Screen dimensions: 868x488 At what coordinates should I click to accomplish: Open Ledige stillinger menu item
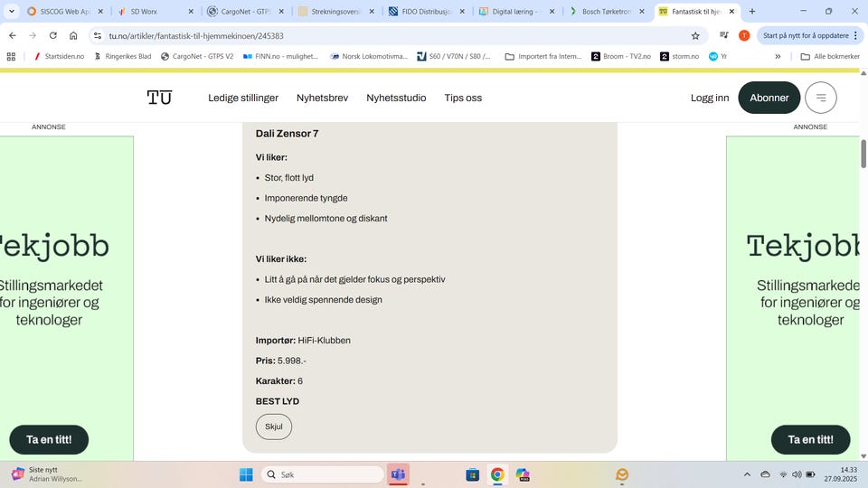pyautogui.click(x=243, y=98)
